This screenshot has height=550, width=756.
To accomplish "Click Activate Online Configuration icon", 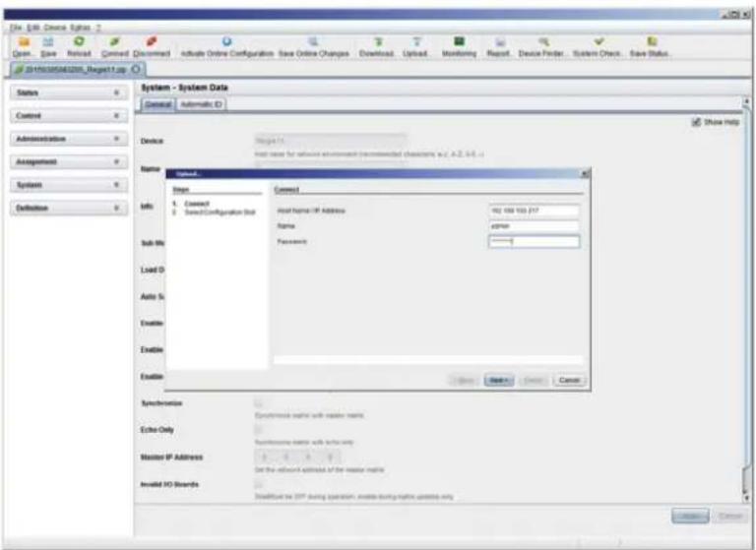I will 226,41.
